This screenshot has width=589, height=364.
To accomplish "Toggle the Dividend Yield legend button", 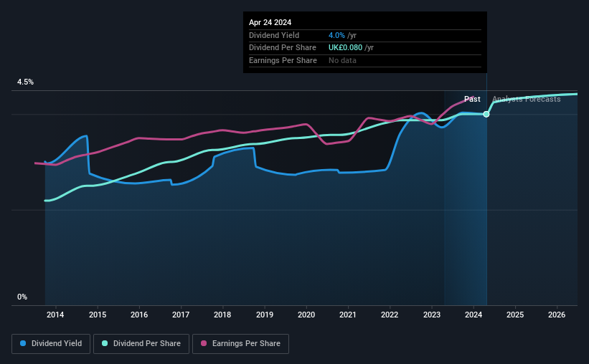I will pyautogui.click(x=51, y=344).
